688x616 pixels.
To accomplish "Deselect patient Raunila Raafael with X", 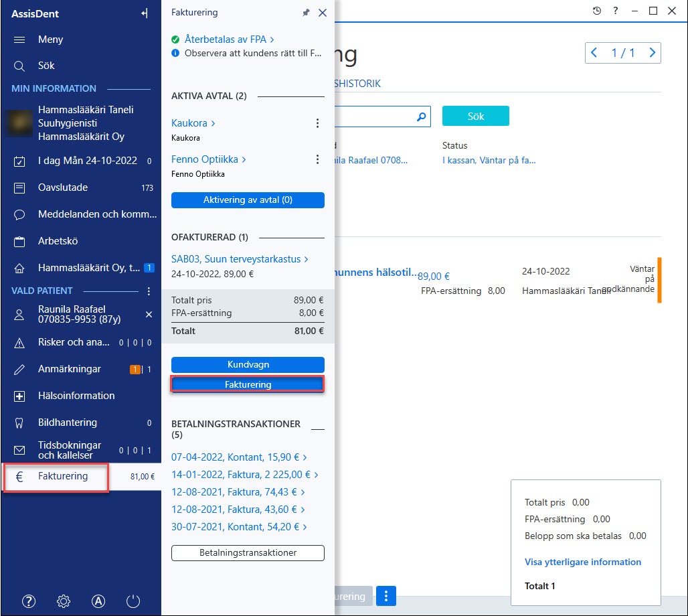I will 149,315.
